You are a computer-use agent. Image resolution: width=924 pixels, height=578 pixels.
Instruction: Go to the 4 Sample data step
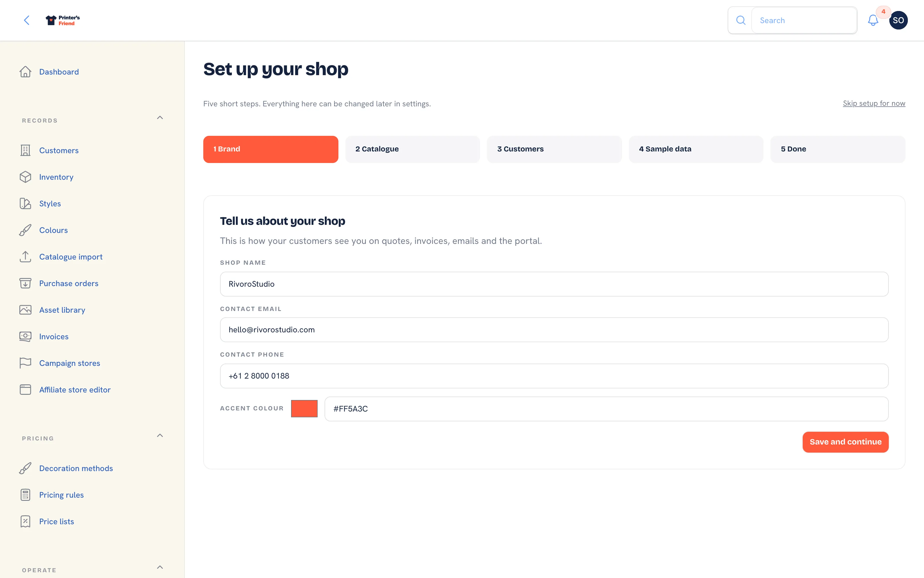[696, 149]
